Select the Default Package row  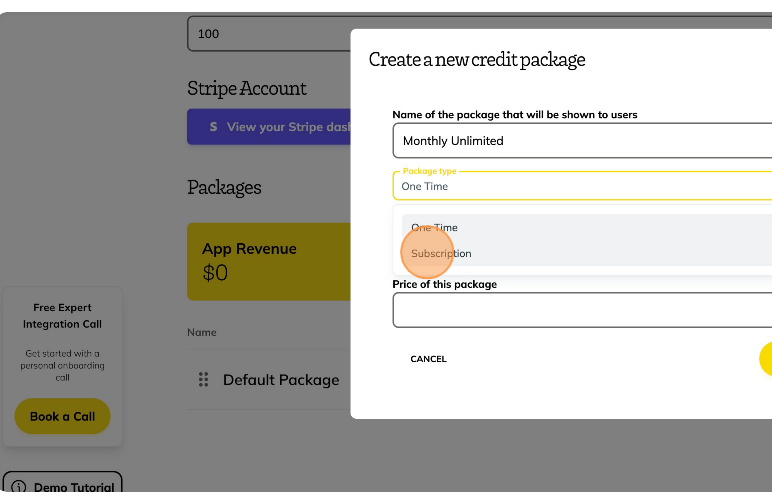tap(269, 379)
